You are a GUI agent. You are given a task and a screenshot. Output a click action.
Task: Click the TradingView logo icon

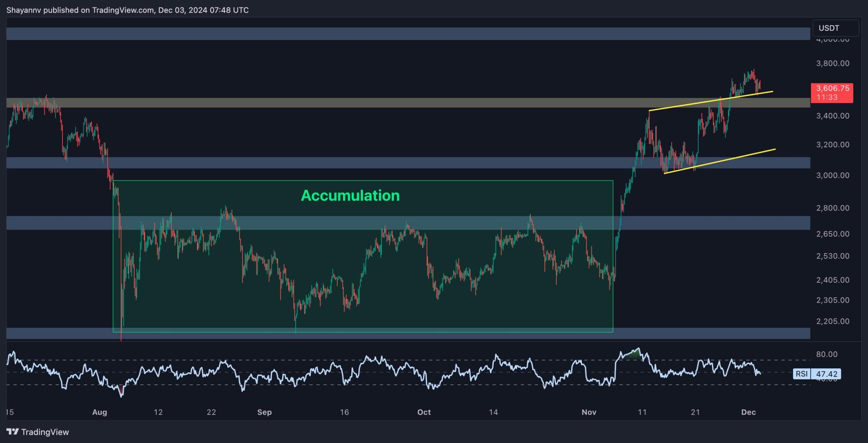click(13, 432)
